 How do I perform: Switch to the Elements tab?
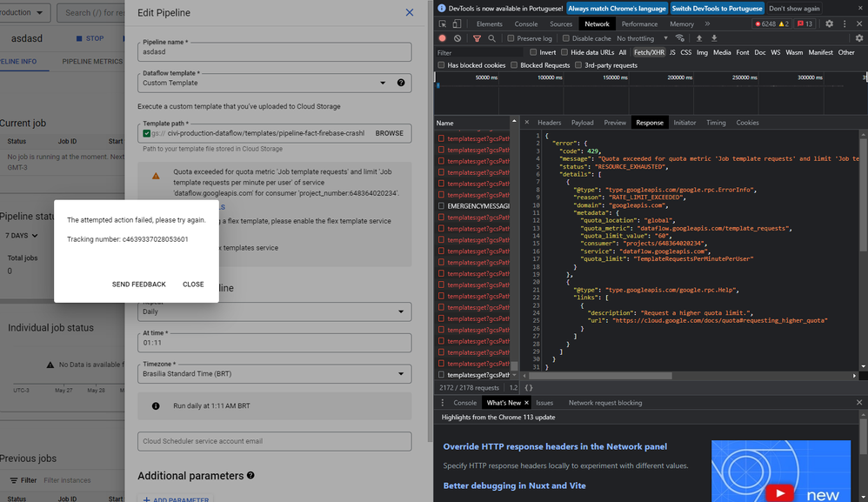[490, 23]
